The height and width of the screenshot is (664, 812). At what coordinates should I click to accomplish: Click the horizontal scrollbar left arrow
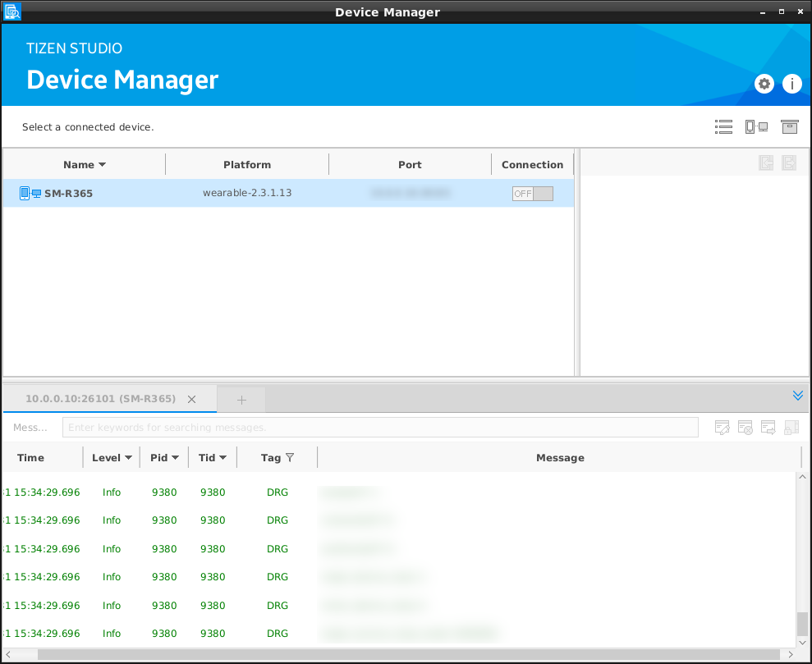[x=7, y=654]
